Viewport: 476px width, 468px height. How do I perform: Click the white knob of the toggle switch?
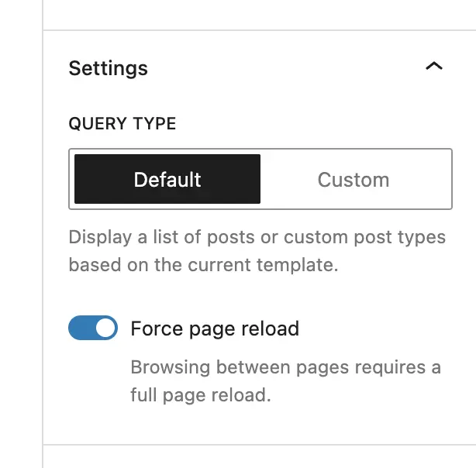coord(105,329)
